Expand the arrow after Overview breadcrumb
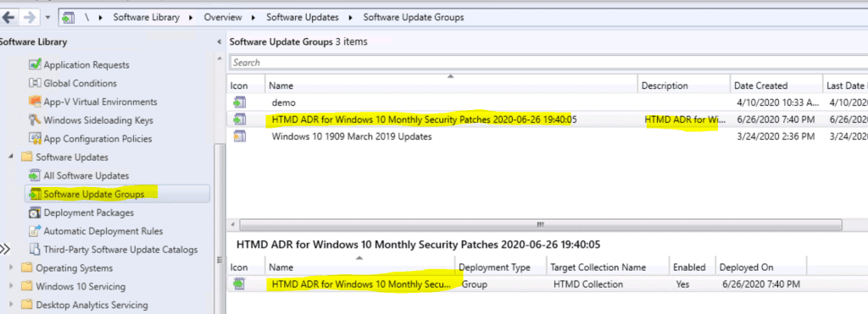 (253, 17)
